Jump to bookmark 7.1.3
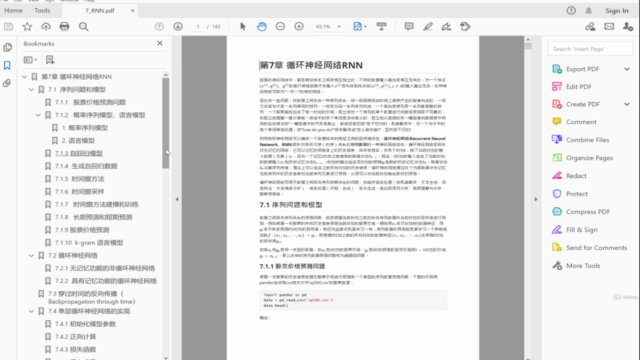Screen dimensions: 640x360 pos(79,153)
